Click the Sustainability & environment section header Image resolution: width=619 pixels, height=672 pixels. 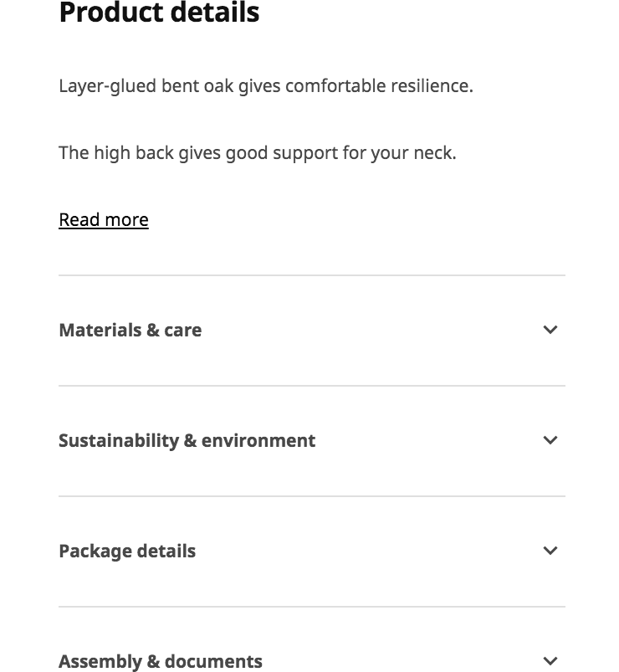tap(187, 440)
